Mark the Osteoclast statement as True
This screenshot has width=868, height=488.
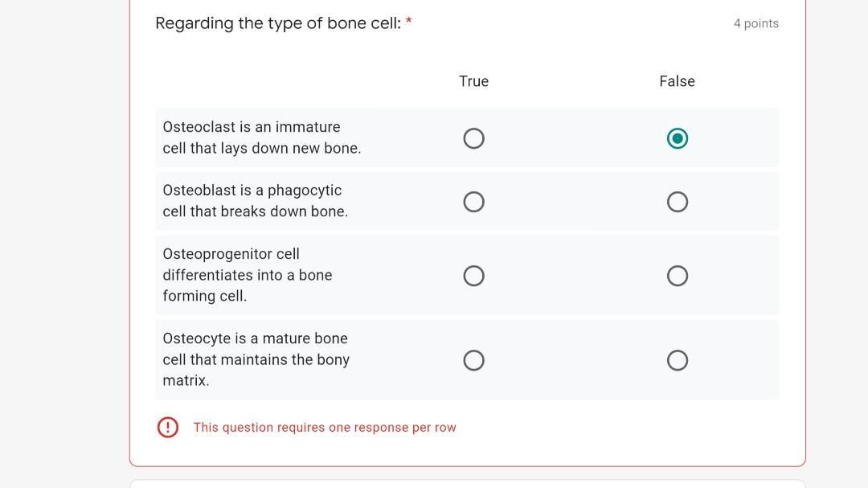[473, 138]
